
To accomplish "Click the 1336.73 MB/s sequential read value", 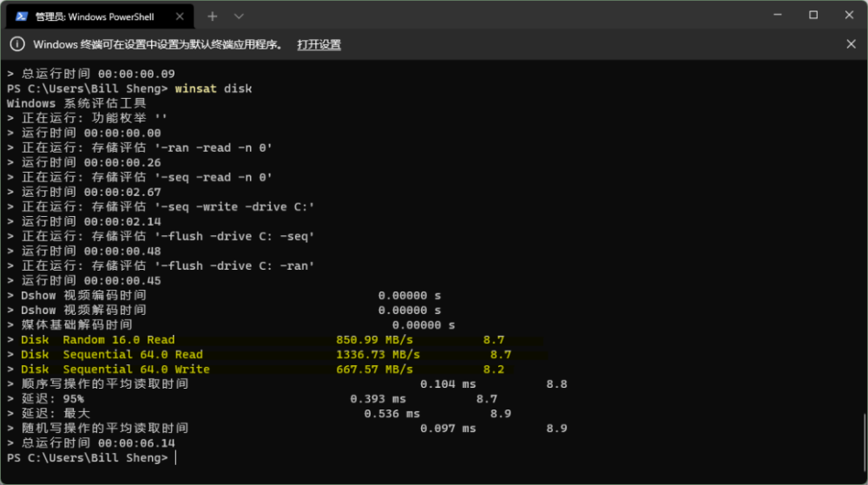I will click(x=378, y=354).
